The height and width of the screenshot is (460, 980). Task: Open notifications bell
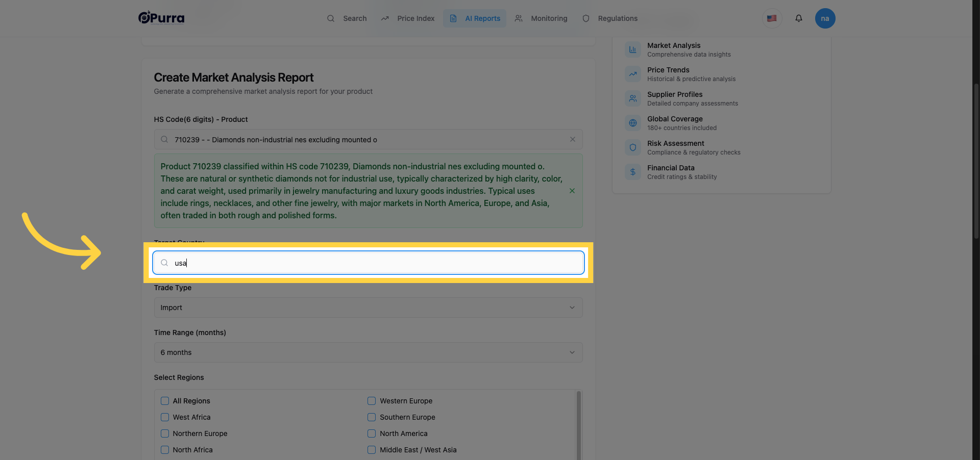point(799,18)
